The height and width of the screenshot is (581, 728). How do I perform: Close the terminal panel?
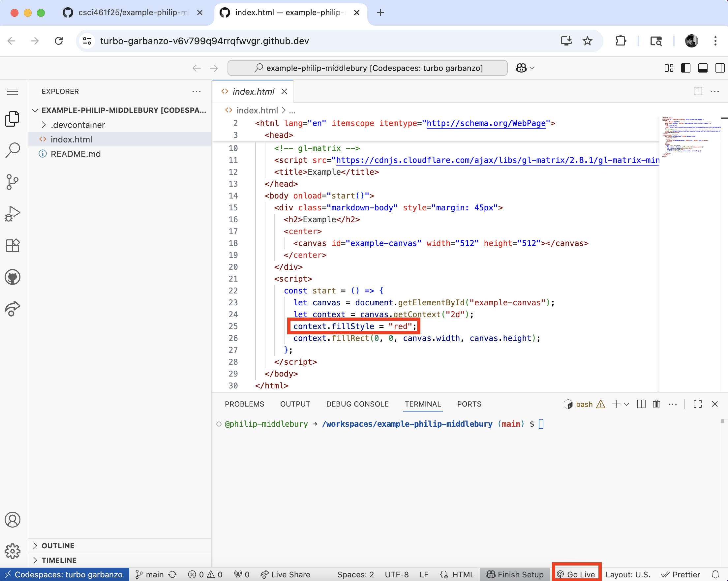pos(715,404)
